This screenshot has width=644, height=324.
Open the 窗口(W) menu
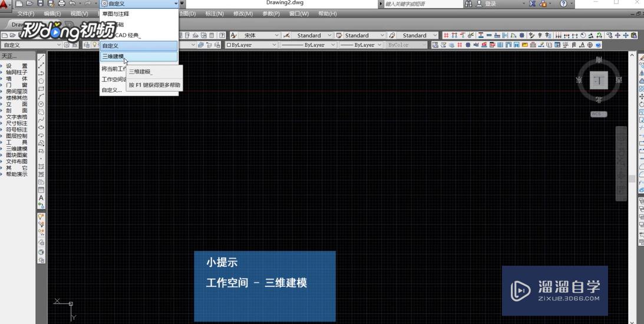[x=299, y=14]
